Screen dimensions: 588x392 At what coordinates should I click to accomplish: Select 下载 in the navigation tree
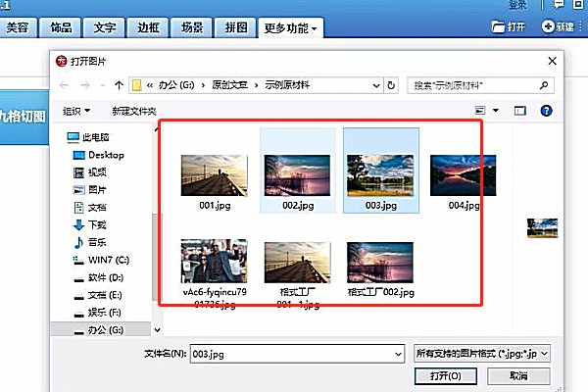pos(89,224)
